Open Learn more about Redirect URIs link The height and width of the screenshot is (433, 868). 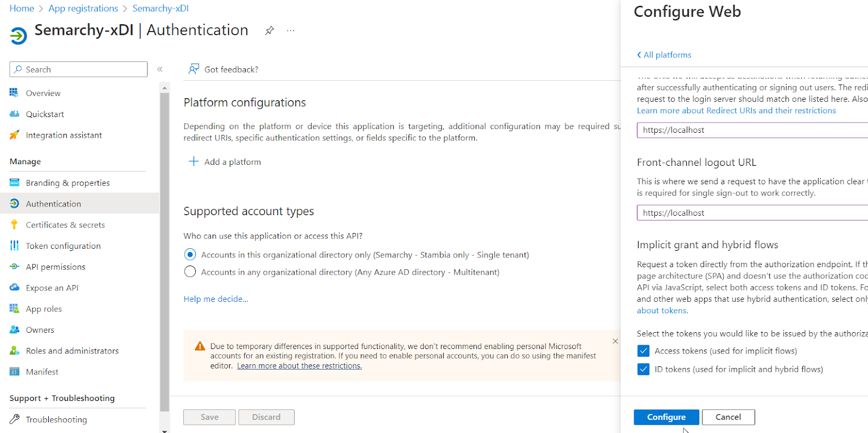(736, 111)
